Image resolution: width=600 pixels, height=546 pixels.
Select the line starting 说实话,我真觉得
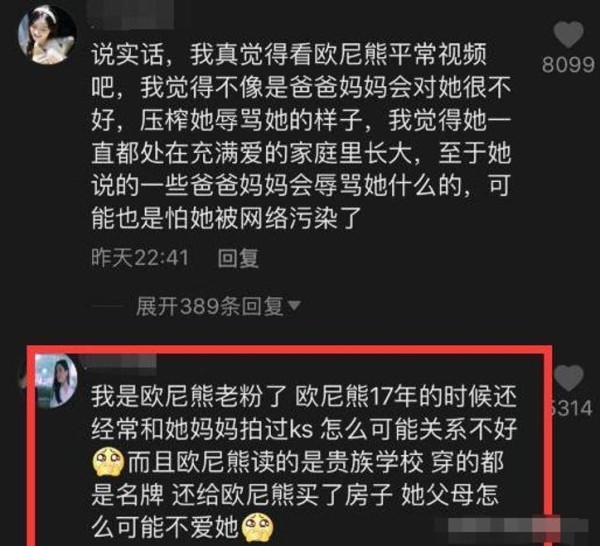click(x=289, y=55)
